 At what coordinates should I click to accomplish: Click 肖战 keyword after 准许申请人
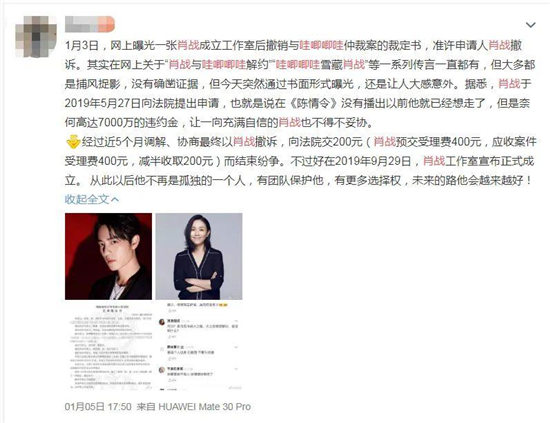[499, 45]
